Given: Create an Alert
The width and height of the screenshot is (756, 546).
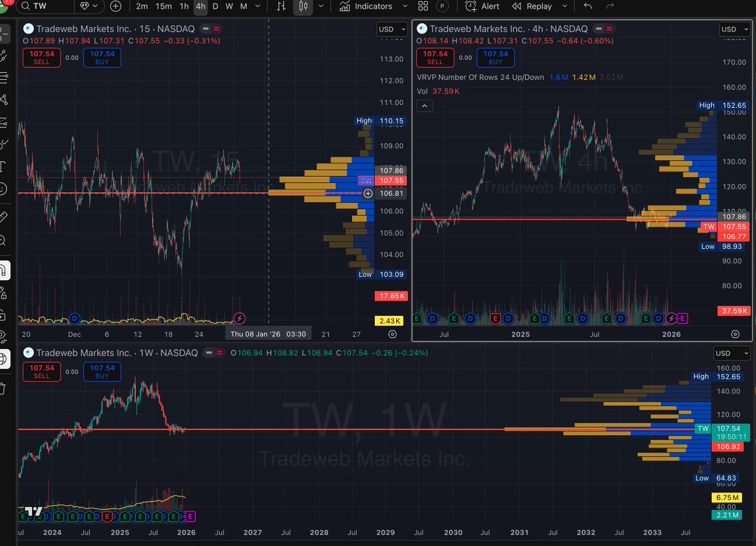Looking at the screenshot, I should click(483, 6).
